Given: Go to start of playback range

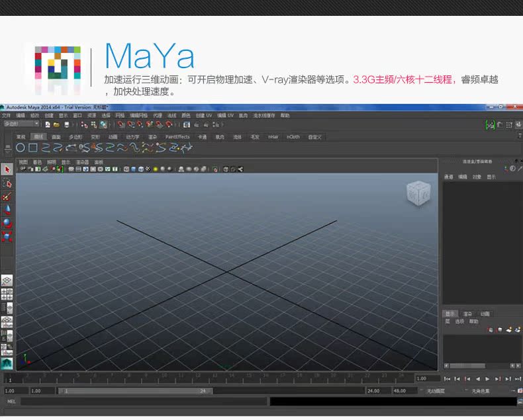Looking at the screenshot, I should pos(448,379).
